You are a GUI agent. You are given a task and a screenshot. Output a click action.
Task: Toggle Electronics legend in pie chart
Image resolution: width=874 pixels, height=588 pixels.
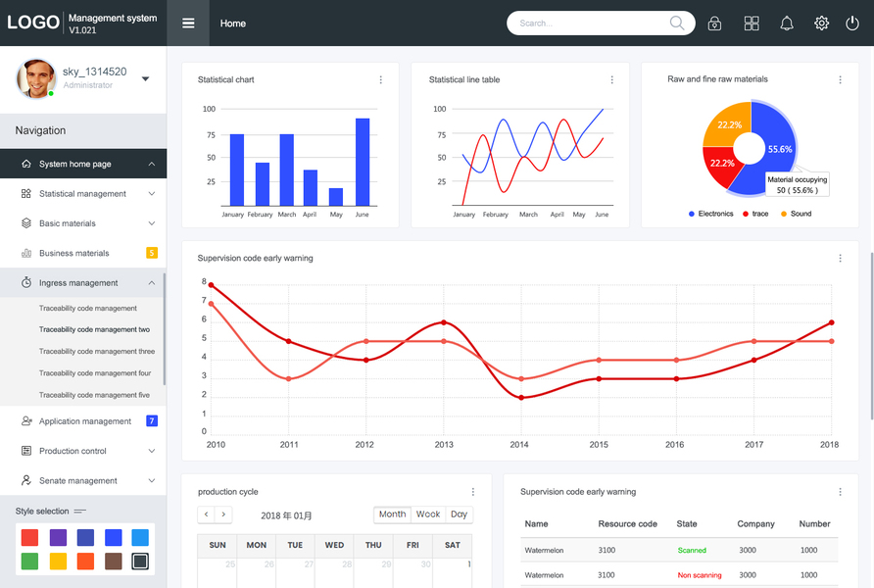click(710, 214)
